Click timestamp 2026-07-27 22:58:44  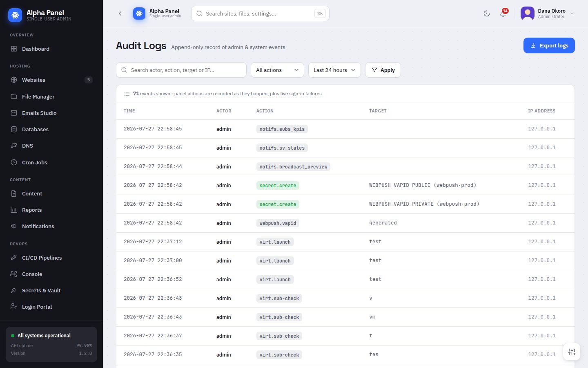153,166
